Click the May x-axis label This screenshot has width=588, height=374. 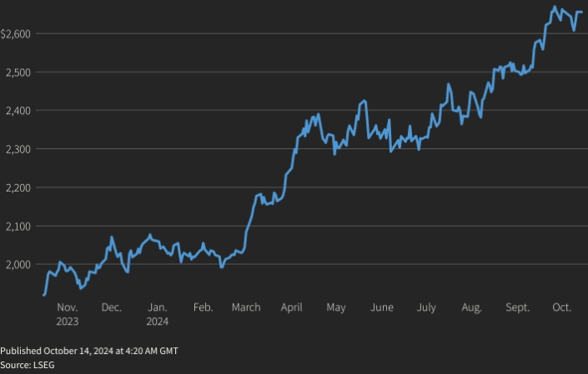pyautogui.click(x=336, y=307)
